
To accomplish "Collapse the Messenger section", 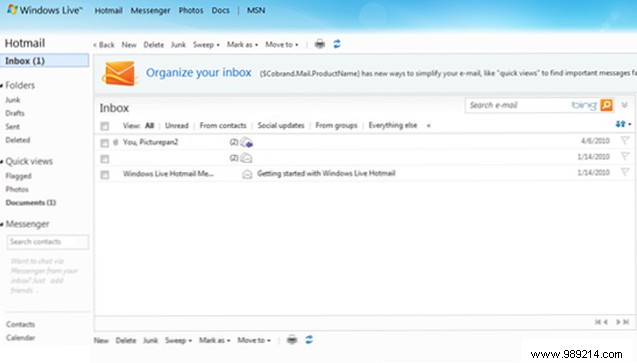I will (2, 224).
